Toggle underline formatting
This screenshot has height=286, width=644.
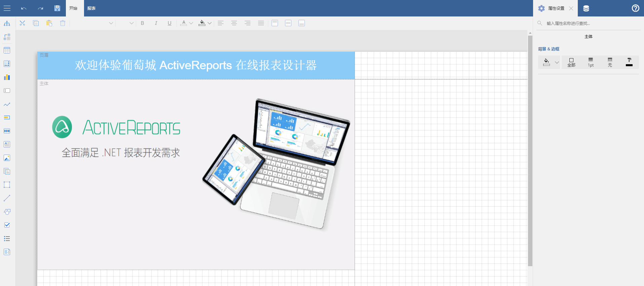169,23
